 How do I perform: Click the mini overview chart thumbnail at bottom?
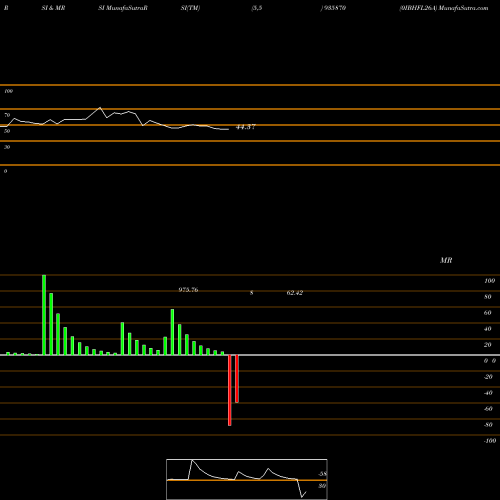(247, 479)
